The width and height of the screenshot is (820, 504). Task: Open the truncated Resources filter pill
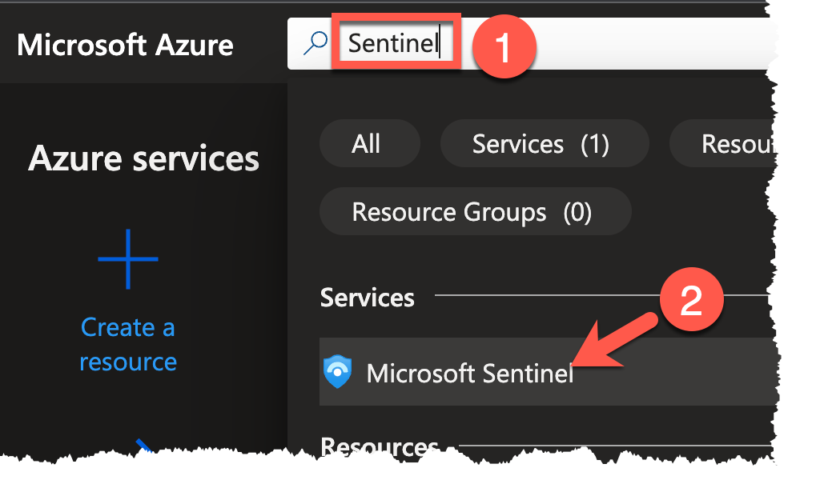[x=745, y=143]
